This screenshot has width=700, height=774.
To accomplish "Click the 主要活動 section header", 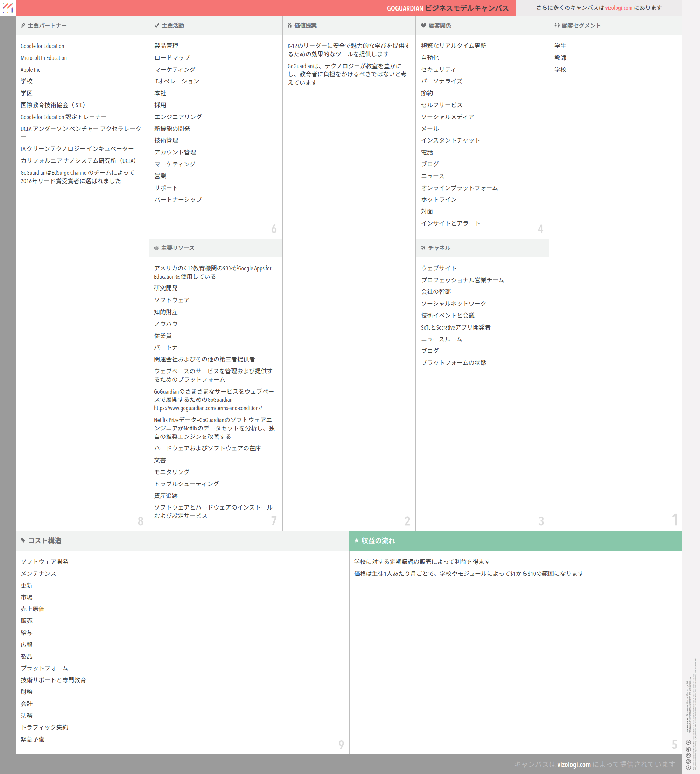I will tap(173, 26).
